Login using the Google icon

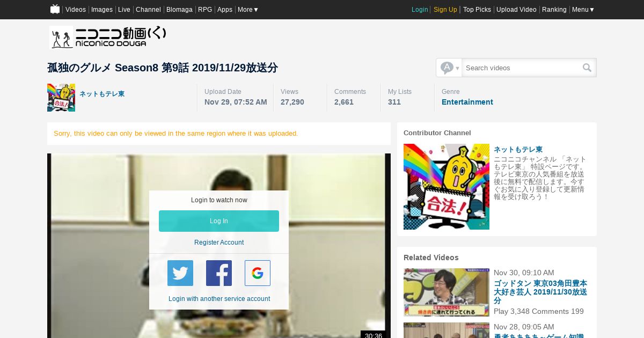(x=258, y=273)
